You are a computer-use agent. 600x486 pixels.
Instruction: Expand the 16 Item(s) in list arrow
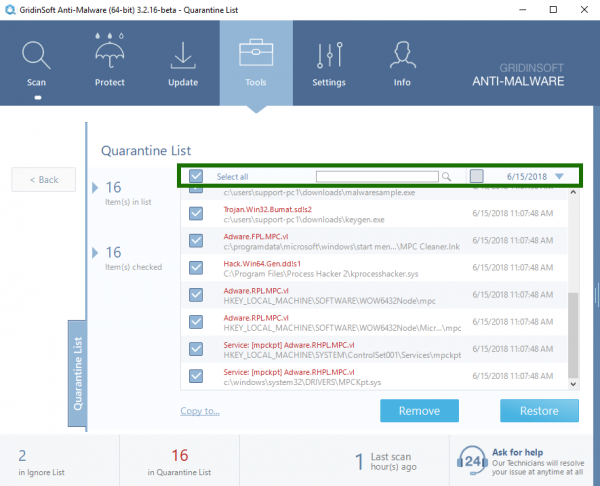95,188
